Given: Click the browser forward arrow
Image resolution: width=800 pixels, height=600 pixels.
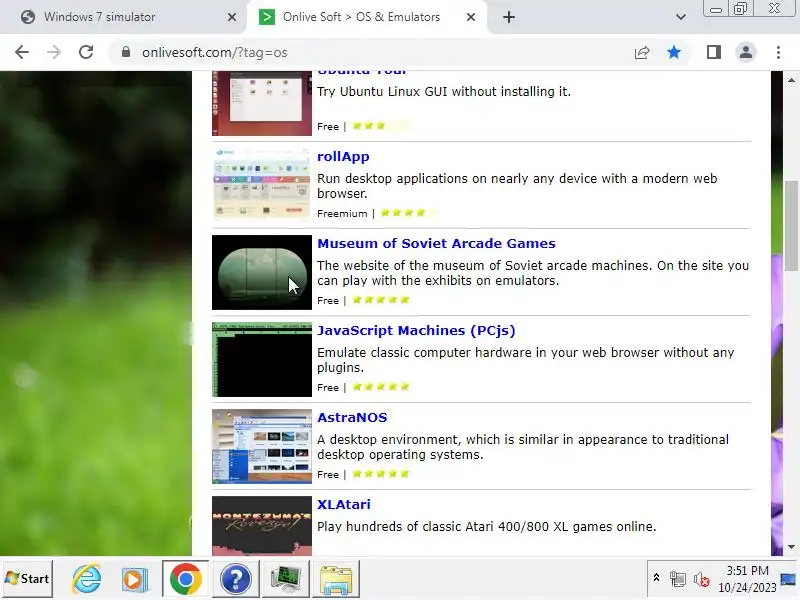Looking at the screenshot, I should pyautogui.click(x=54, y=52).
